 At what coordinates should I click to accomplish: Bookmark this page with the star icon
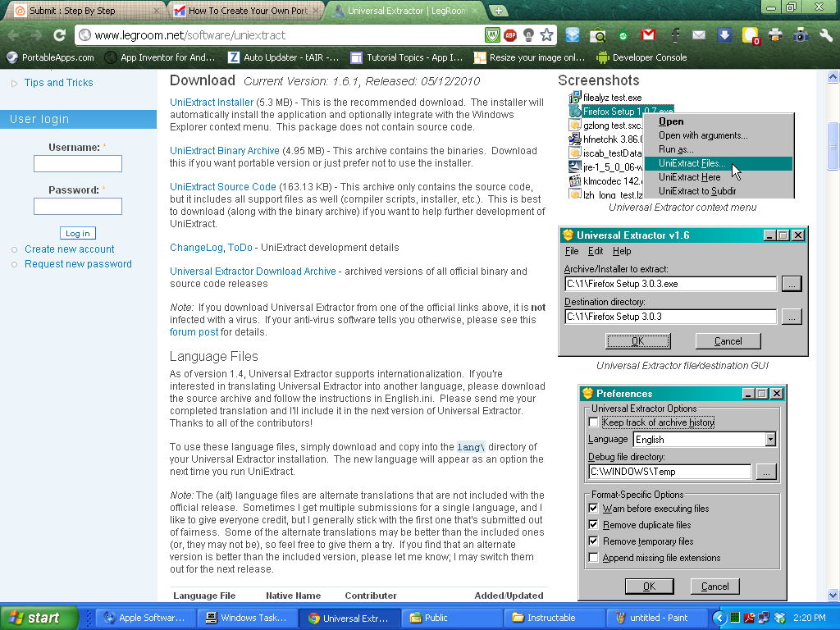click(x=546, y=34)
